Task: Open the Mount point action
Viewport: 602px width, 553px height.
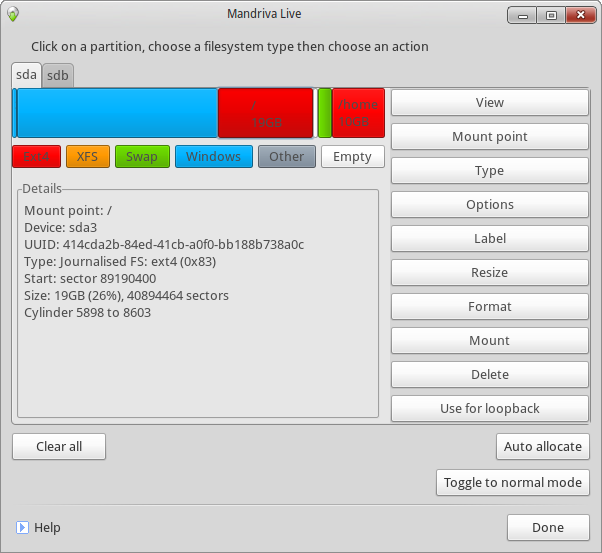Action: (x=490, y=137)
